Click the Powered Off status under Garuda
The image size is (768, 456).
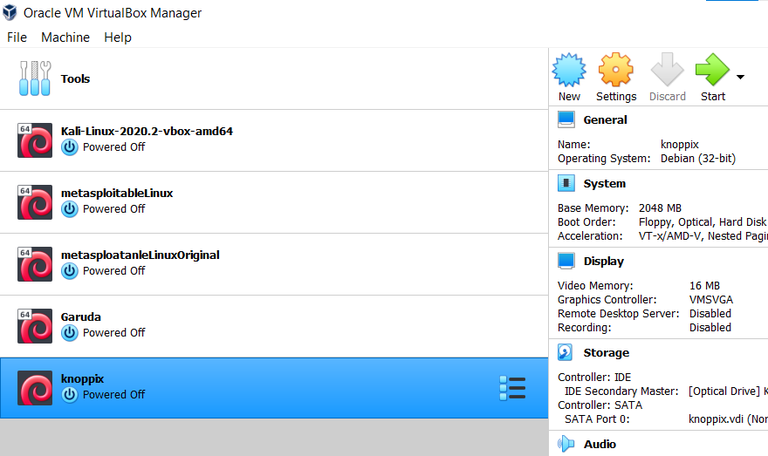(114, 333)
